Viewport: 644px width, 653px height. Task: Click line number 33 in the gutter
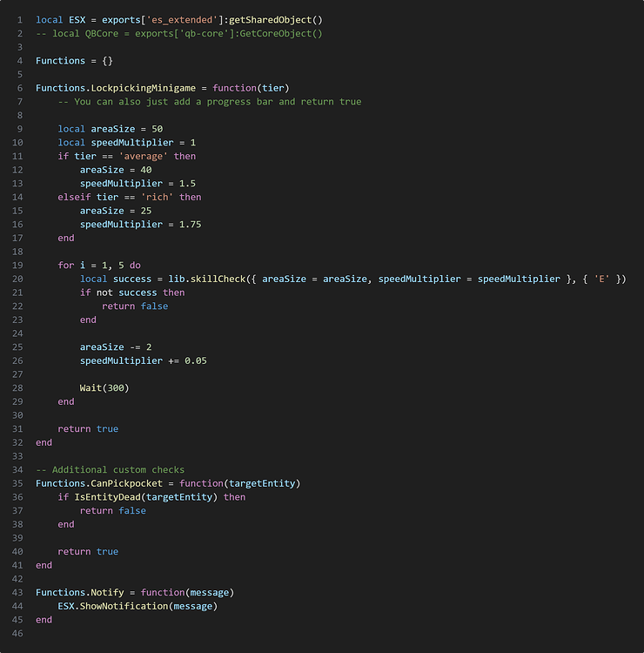17,456
